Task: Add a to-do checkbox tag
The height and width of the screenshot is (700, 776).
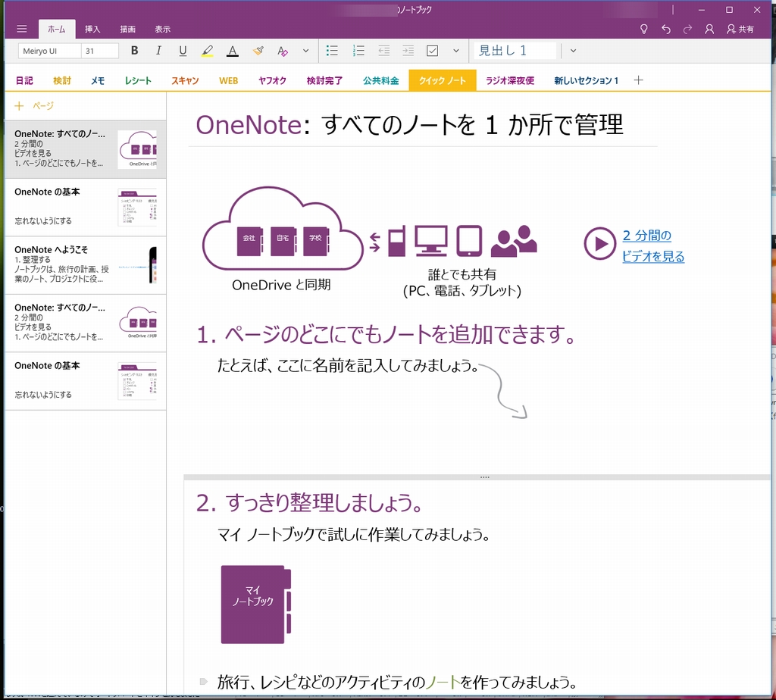Action: [x=433, y=51]
